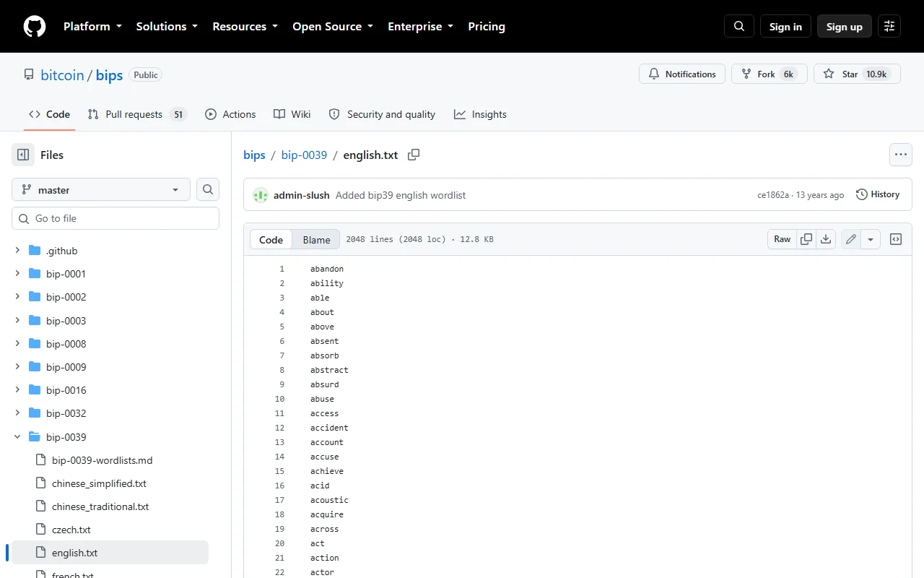Edit the file with pencil icon
Image resolution: width=924 pixels, height=578 pixels.
click(851, 239)
